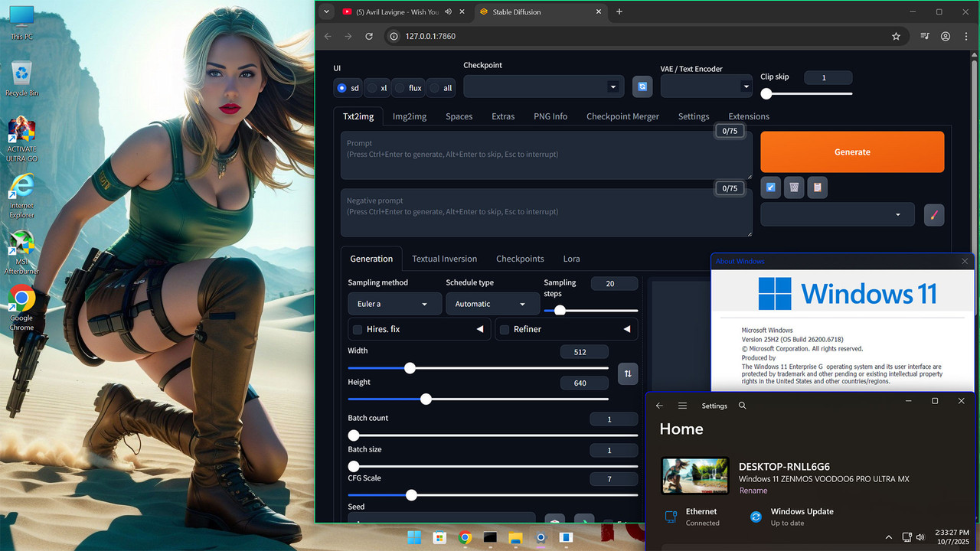The width and height of the screenshot is (980, 551).
Task: Reload the page in Chrome
Action: [369, 36]
